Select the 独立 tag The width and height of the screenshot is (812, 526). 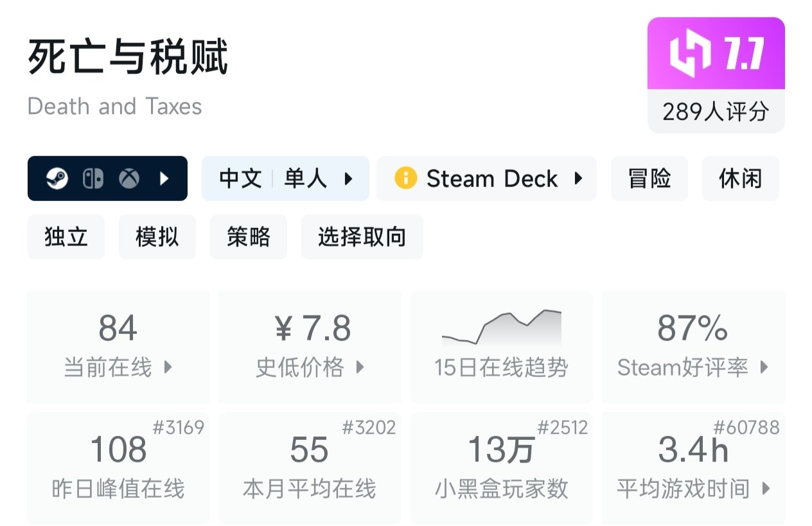coord(66,237)
